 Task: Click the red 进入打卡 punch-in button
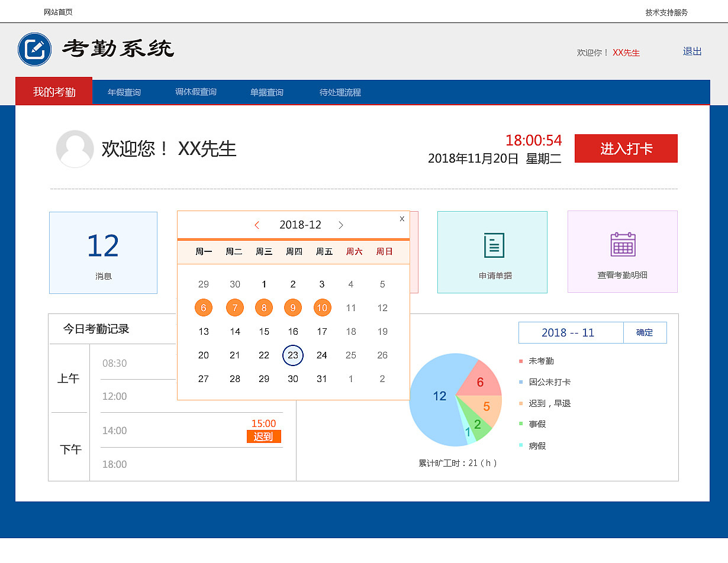coord(626,148)
